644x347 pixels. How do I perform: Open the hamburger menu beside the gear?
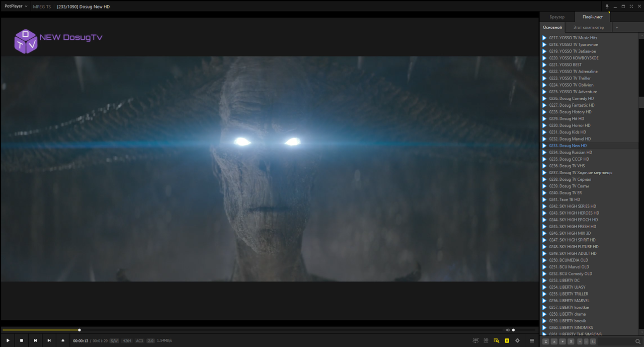(x=532, y=341)
